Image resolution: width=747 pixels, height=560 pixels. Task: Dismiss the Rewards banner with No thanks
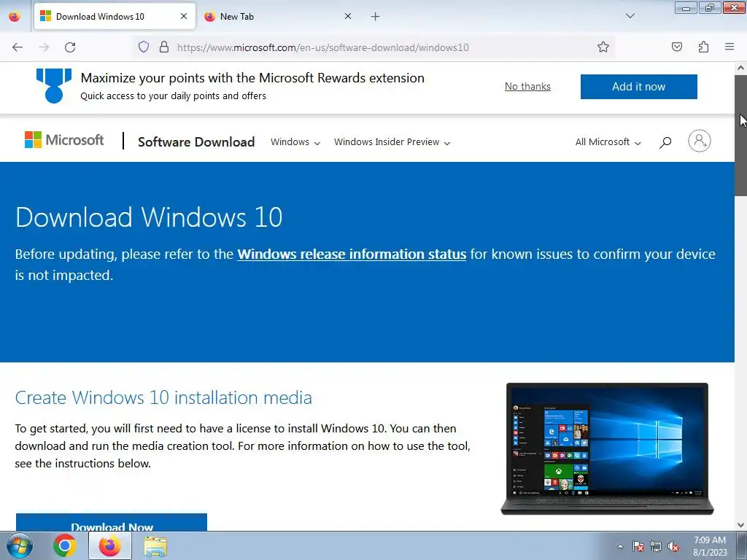(527, 86)
